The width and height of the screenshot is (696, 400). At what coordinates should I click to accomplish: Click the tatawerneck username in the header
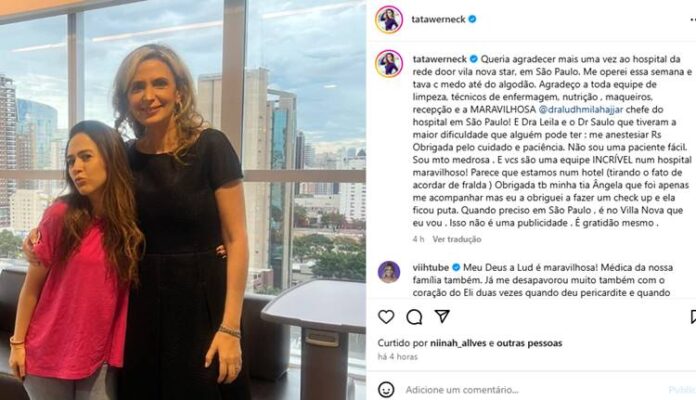click(438, 19)
